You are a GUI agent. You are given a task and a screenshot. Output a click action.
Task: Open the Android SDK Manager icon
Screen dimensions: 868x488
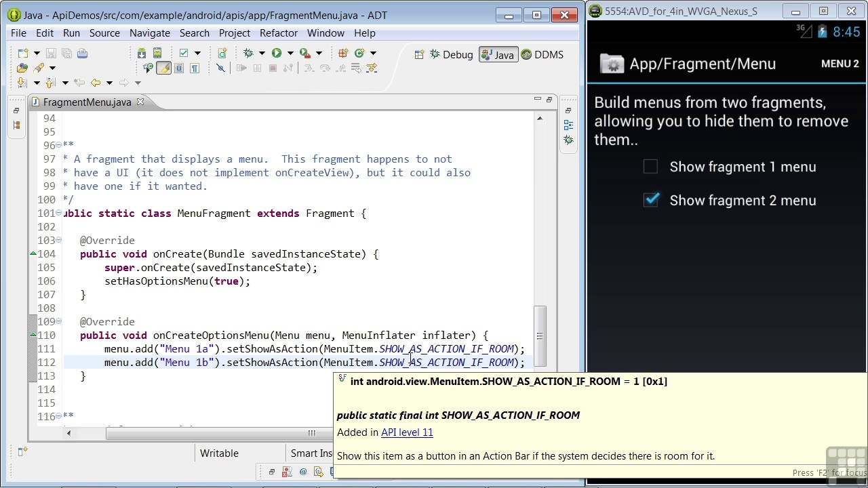point(141,53)
